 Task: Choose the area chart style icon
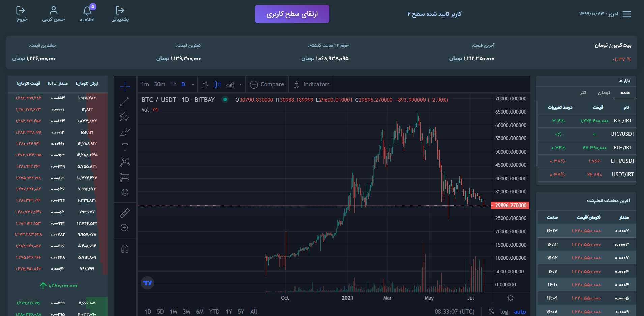[x=230, y=85]
